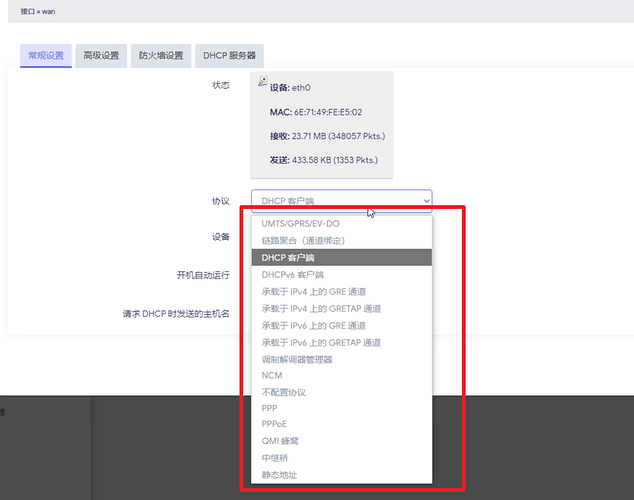Open the 高级设置 tab
Viewport: 634px width, 500px height.
[101, 56]
